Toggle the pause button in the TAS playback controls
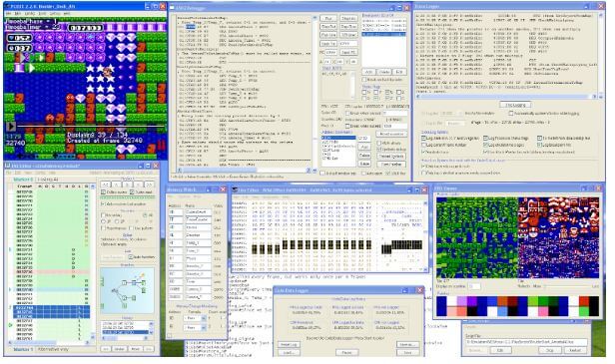 tap(128, 183)
